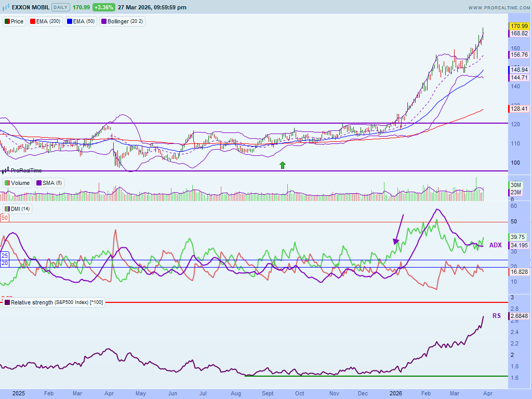This screenshot has width=532, height=399.
Task: Click the yellow 170.99 current price tag
Action: (519, 26)
